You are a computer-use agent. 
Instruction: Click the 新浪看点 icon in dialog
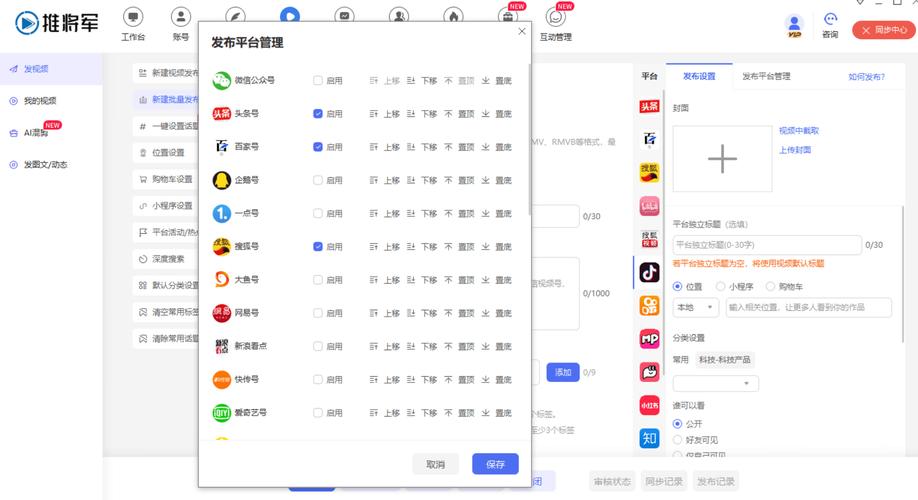[221, 346]
